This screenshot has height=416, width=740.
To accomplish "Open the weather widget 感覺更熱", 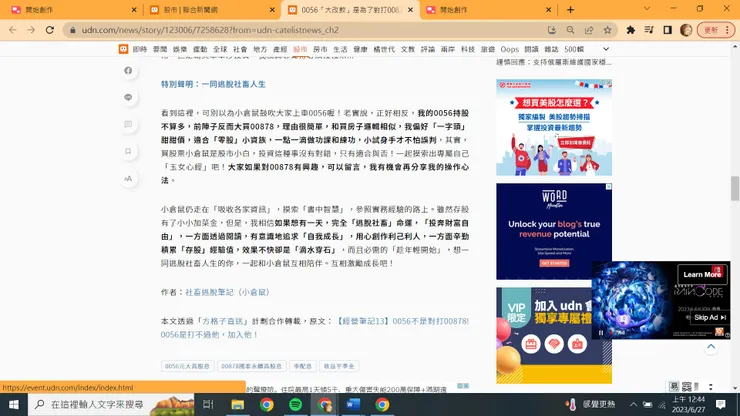I will tap(590, 405).
